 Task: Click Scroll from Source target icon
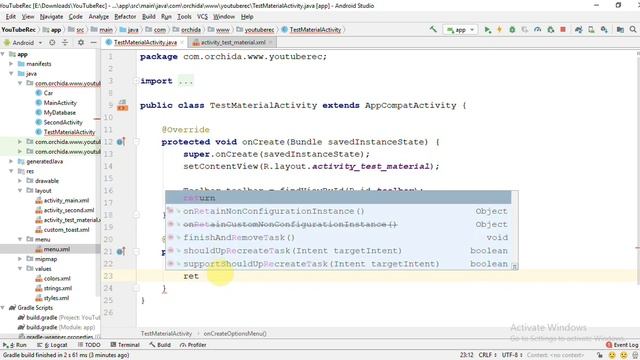[52, 42]
